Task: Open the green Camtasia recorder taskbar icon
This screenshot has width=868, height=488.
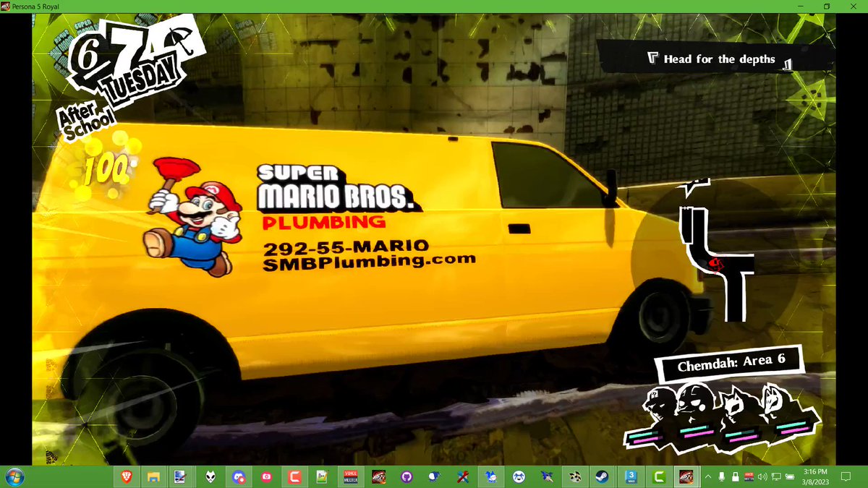Action: pyautogui.click(x=658, y=477)
